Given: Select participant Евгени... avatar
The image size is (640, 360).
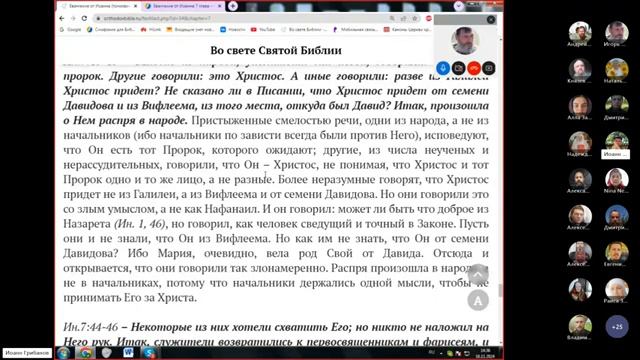Looking at the screenshot, I should [x=616, y=252].
